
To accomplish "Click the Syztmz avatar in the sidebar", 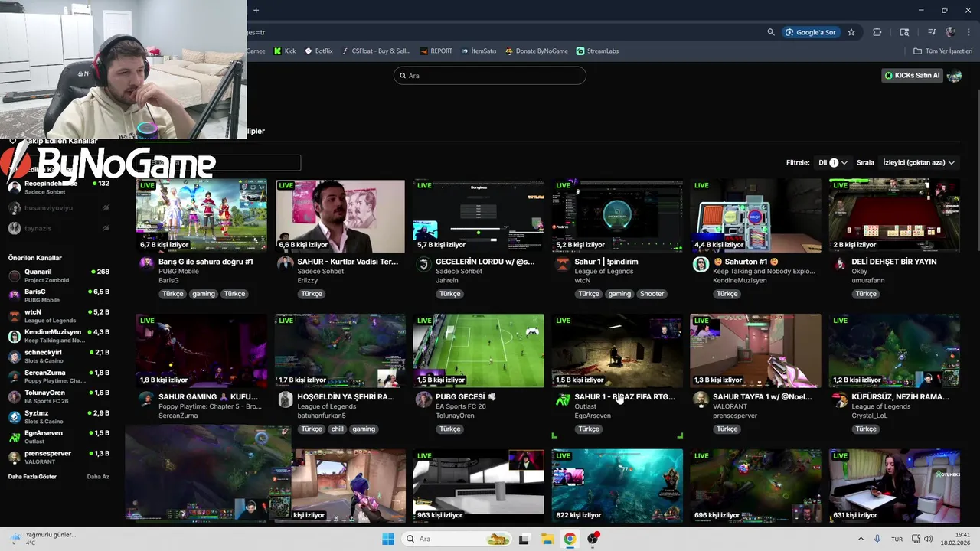I will tap(15, 417).
